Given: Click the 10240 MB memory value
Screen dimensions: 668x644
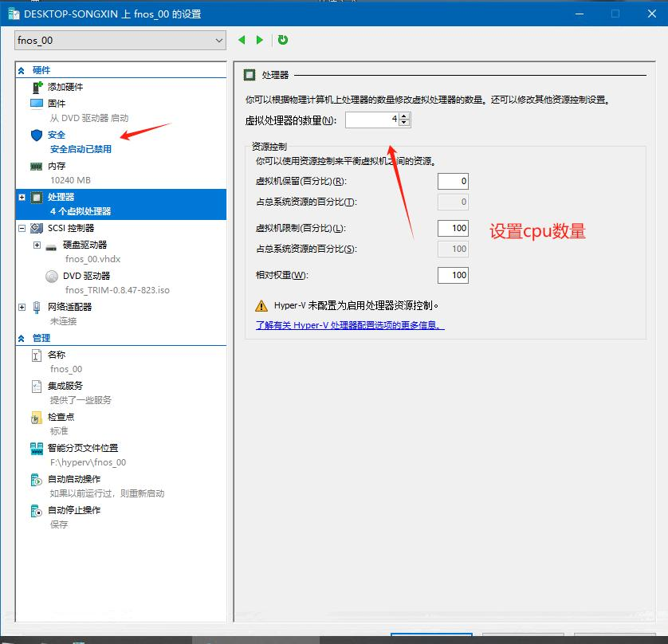Looking at the screenshot, I should pyautogui.click(x=70, y=181).
